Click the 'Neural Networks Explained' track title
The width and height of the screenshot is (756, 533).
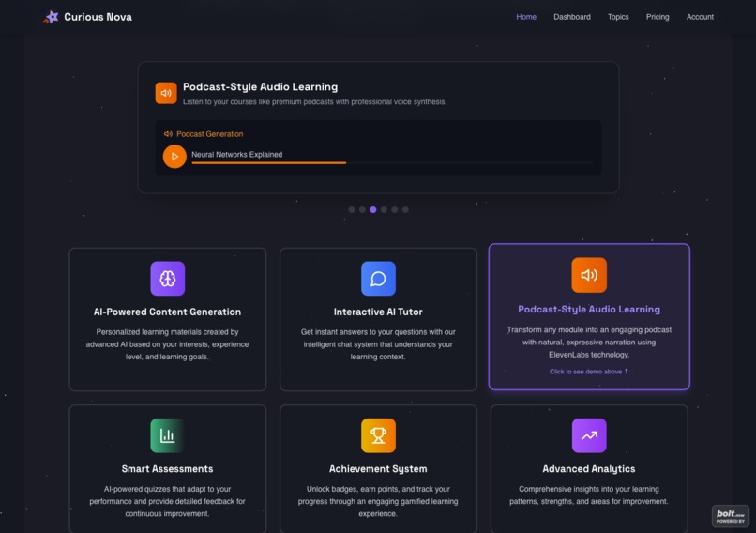point(236,154)
